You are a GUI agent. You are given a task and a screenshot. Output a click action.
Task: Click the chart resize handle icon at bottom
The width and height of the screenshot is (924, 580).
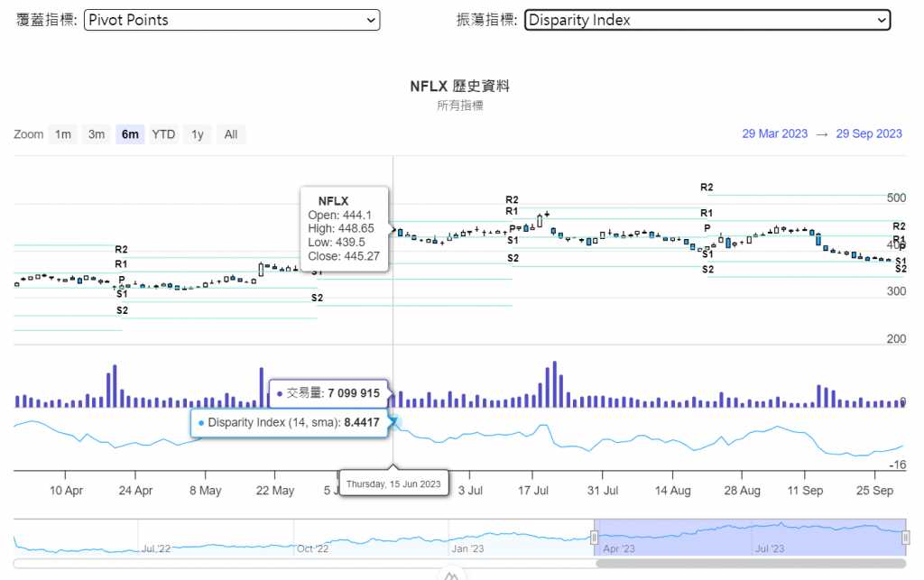tap(451, 574)
